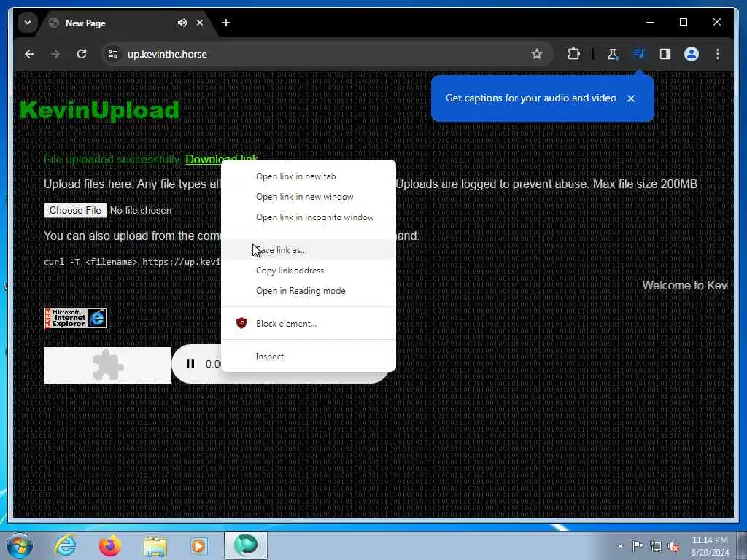Reload the page with refresh icon
747x560 pixels.
point(82,54)
